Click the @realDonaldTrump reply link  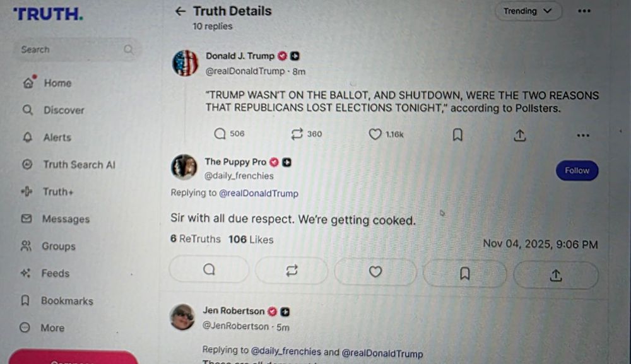tap(258, 193)
